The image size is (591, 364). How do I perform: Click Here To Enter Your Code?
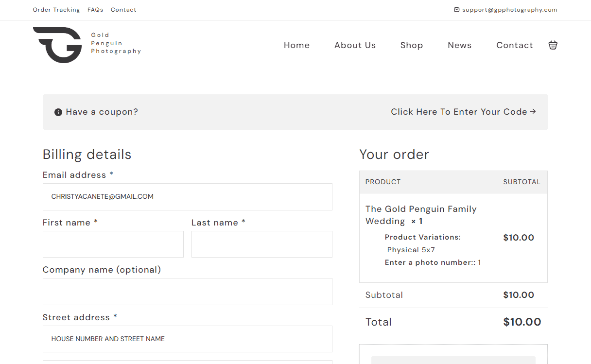(458, 112)
